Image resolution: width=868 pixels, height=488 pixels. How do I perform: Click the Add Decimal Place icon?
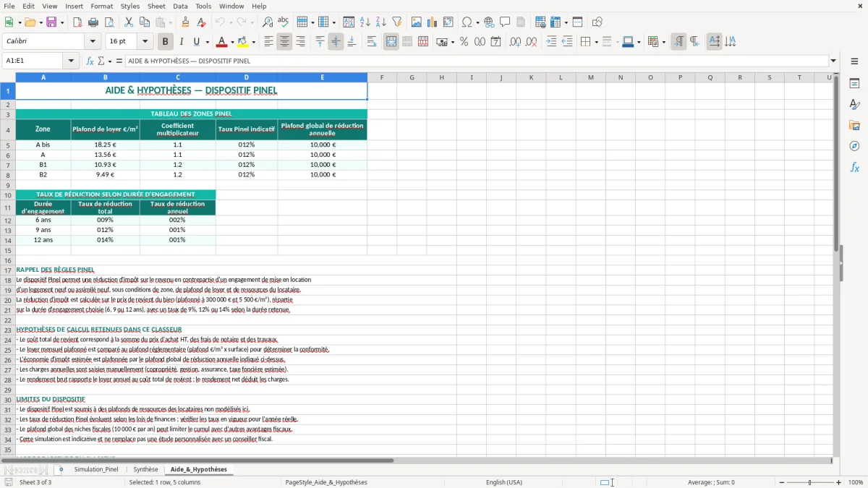pyautogui.click(x=515, y=42)
